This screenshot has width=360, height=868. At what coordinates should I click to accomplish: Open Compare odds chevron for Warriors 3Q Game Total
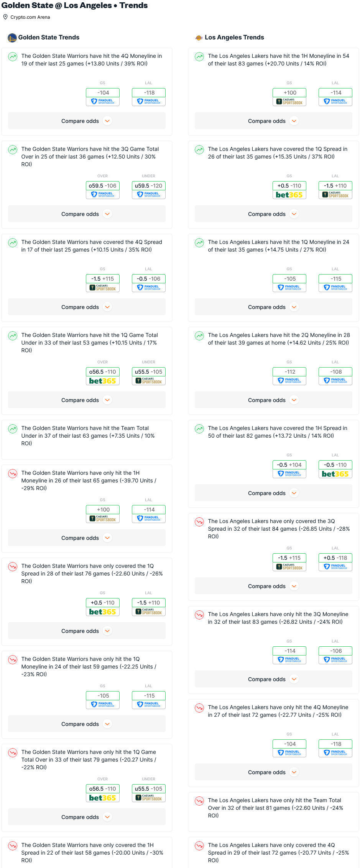point(108,214)
